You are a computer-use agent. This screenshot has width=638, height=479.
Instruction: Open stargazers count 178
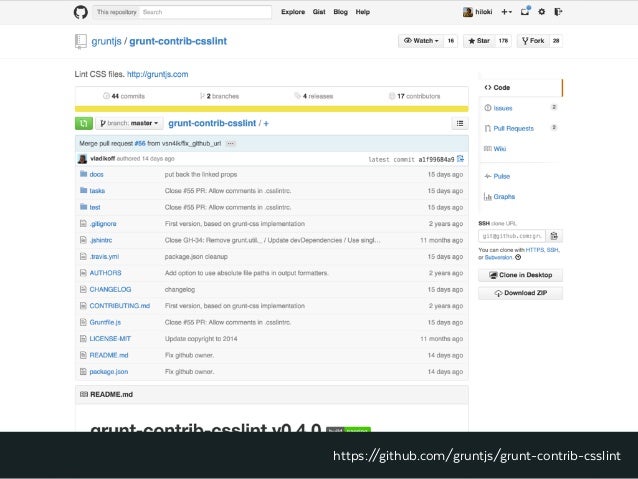point(503,41)
